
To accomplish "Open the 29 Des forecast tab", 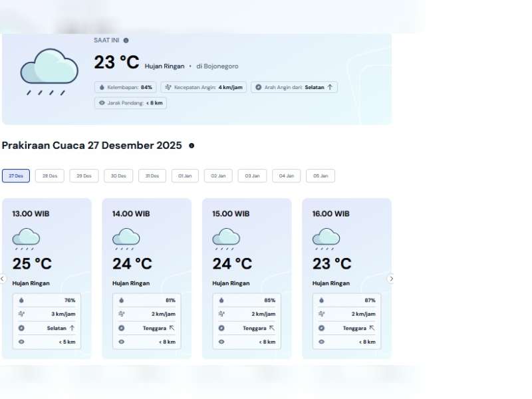I will 84,176.
